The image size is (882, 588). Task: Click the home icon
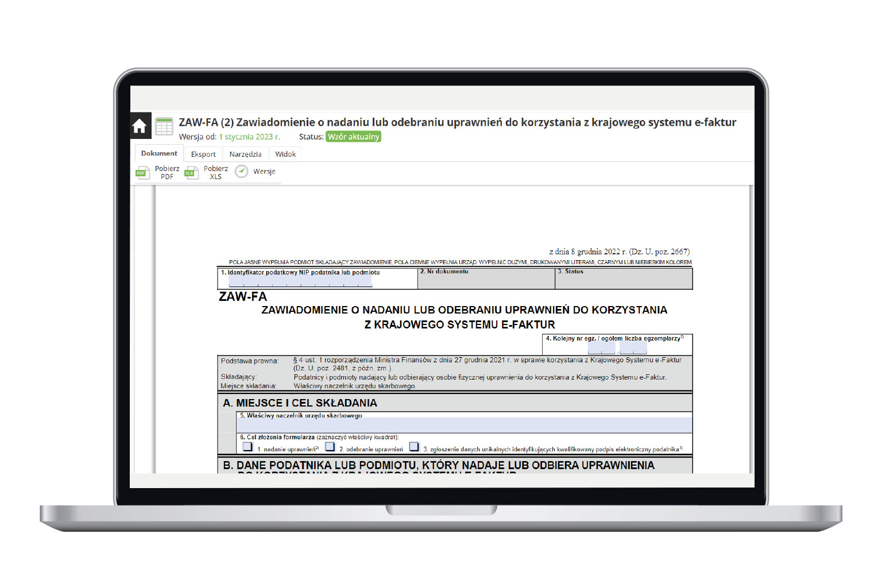[x=140, y=126]
